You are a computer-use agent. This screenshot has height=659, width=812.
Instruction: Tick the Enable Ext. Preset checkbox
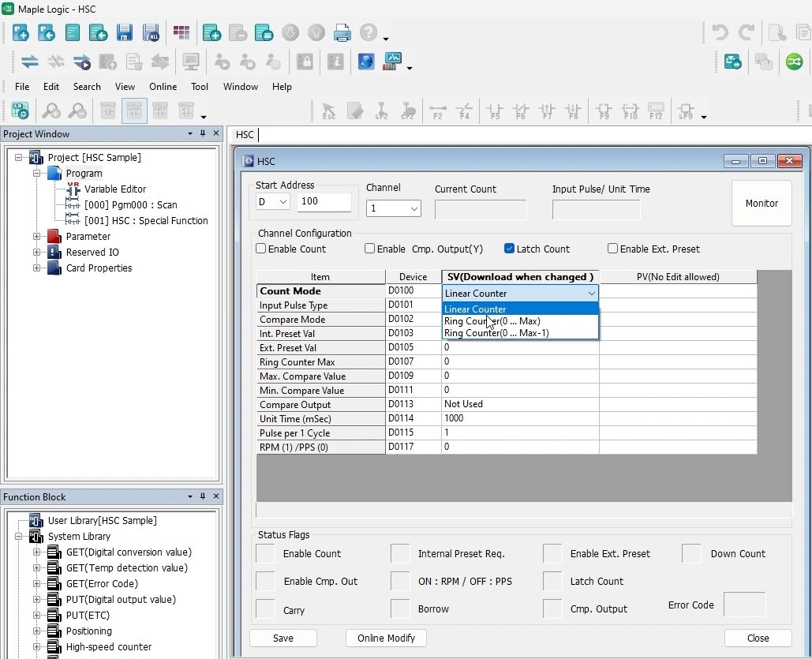pyautogui.click(x=612, y=249)
